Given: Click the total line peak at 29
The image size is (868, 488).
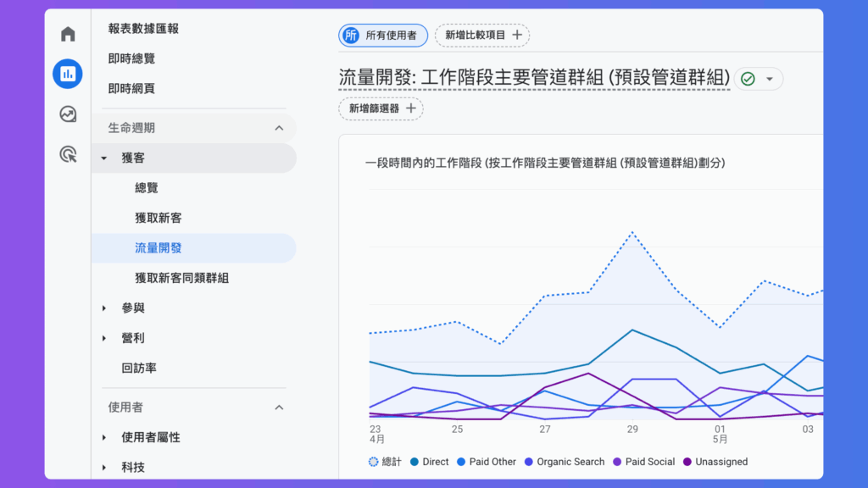Looking at the screenshot, I should click(x=632, y=233).
